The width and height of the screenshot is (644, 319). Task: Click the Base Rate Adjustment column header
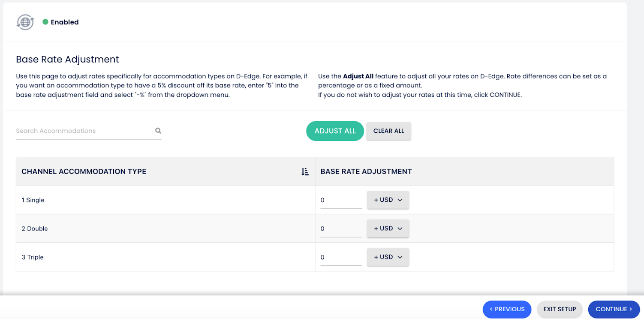366,172
